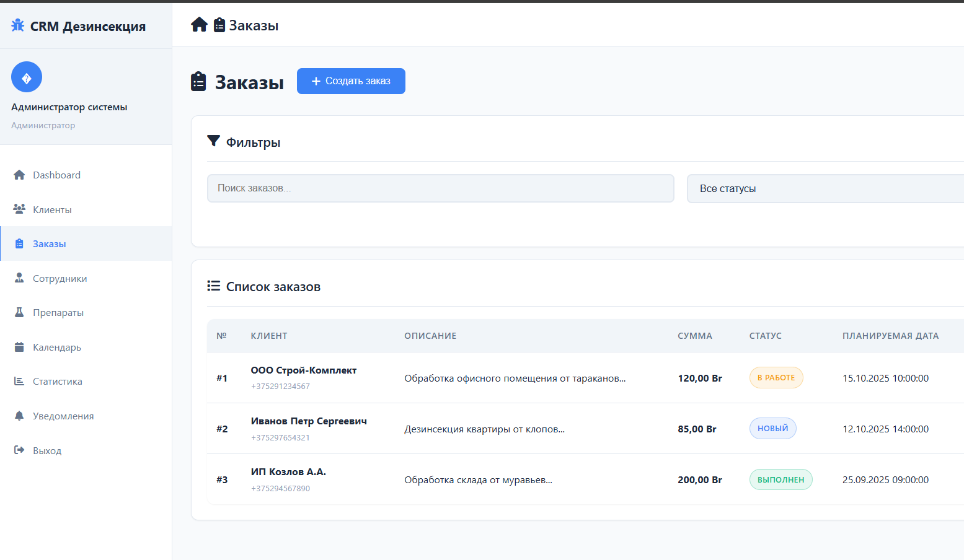The height and width of the screenshot is (560, 964).
Task: Select the ИП Козлов А.А. client name
Action: 288,472
